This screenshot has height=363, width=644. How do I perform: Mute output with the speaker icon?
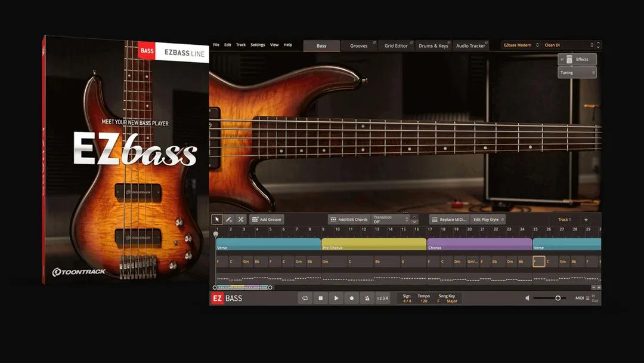pyautogui.click(x=527, y=298)
